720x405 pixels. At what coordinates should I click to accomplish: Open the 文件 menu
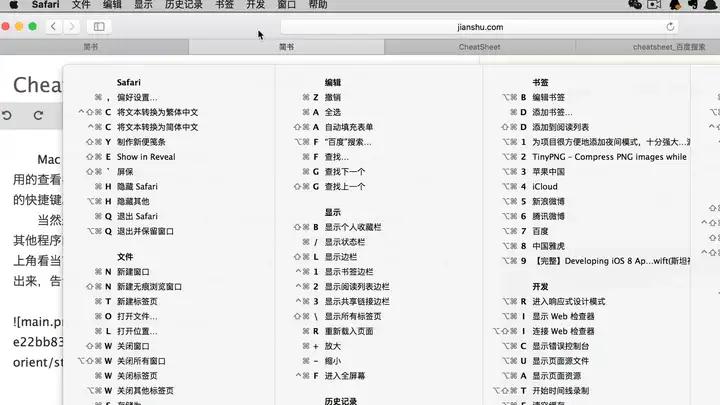[x=81, y=5]
